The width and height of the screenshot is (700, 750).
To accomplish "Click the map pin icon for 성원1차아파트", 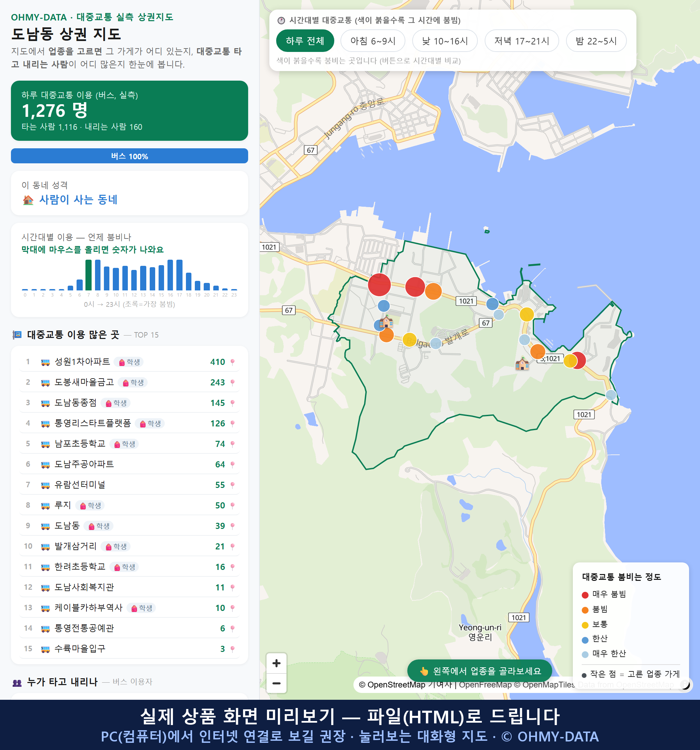I will [232, 362].
